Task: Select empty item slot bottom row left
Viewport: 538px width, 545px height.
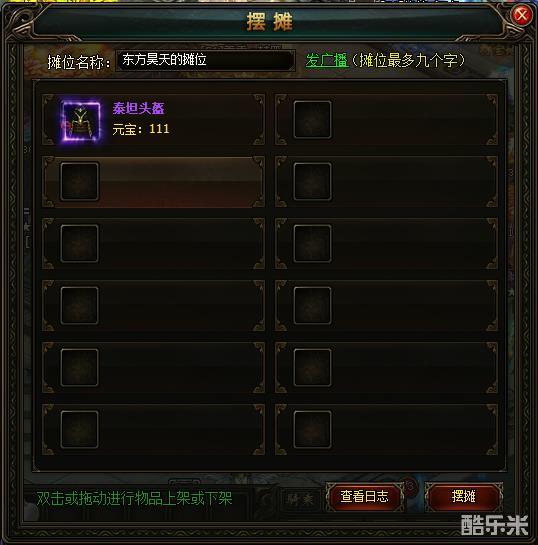Action: 79,429
